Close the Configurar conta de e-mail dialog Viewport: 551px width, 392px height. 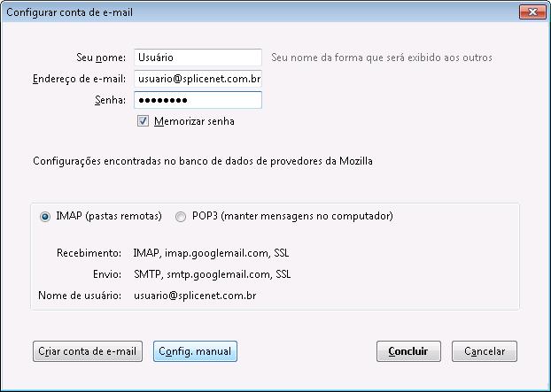(x=532, y=12)
